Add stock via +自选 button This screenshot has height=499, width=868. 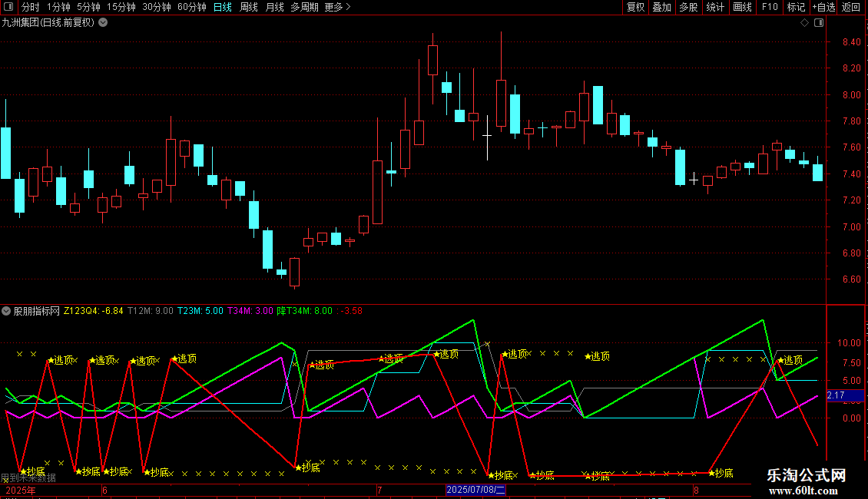823,7
